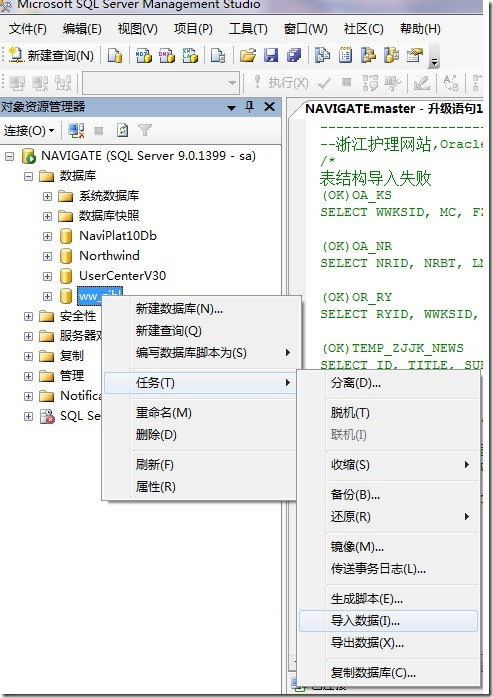Click the 新建查询(N) toolbar button
The image size is (493, 698).
click(51, 56)
